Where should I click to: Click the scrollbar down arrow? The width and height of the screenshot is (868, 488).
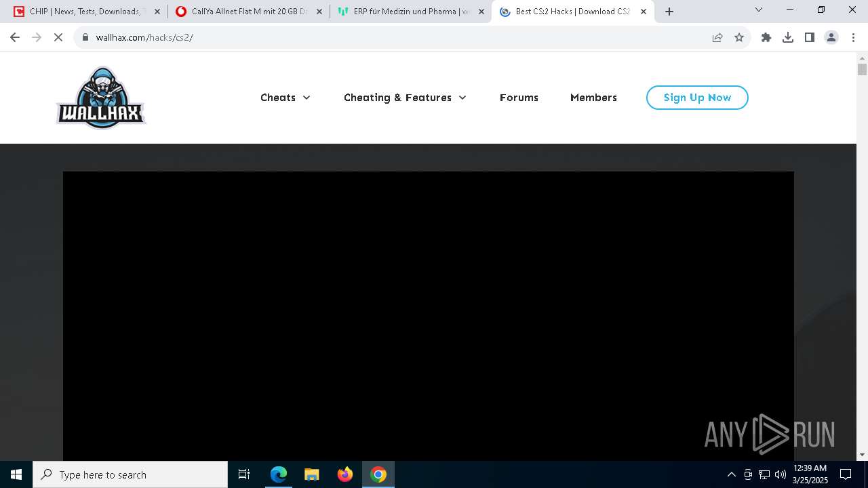(862, 455)
